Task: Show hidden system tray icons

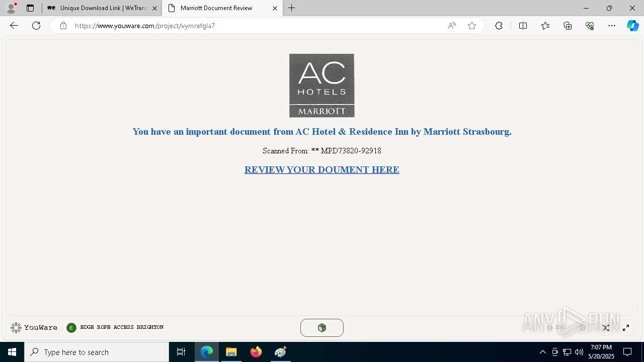Action: pos(542,352)
